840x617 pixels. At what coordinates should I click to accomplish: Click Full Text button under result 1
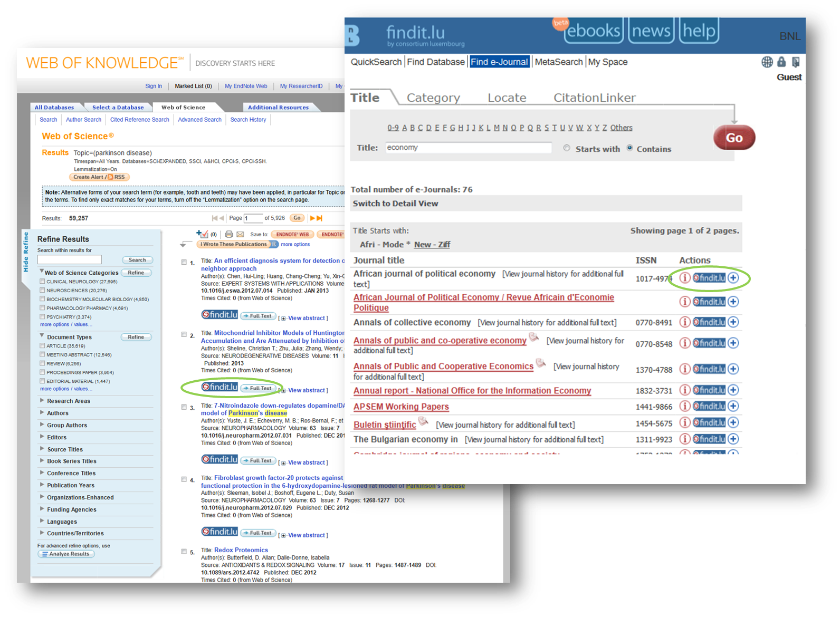pyautogui.click(x=259, y=316)
